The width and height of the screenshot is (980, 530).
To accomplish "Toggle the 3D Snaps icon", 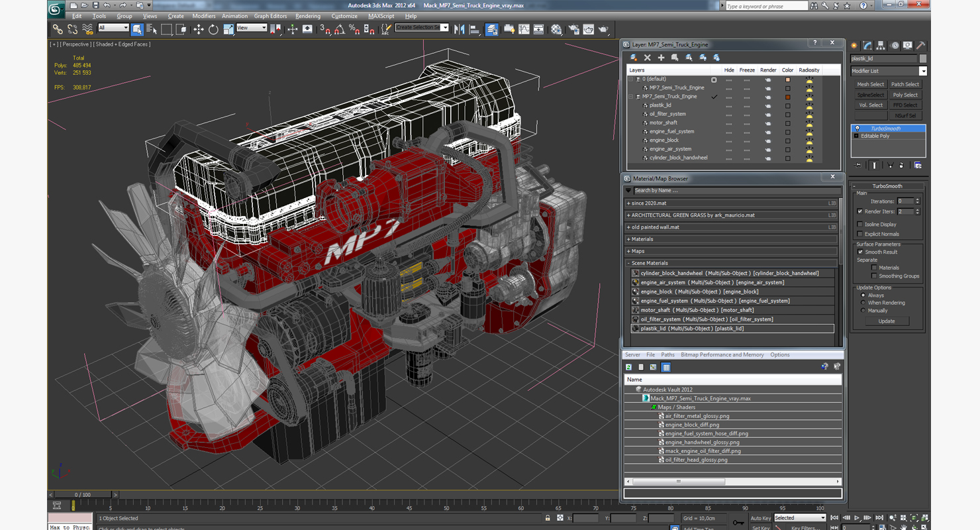I will coord(325,29).
